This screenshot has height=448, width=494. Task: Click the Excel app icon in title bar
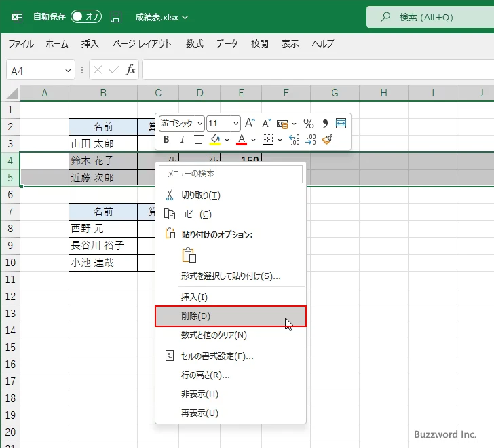[x=17, y=17]
